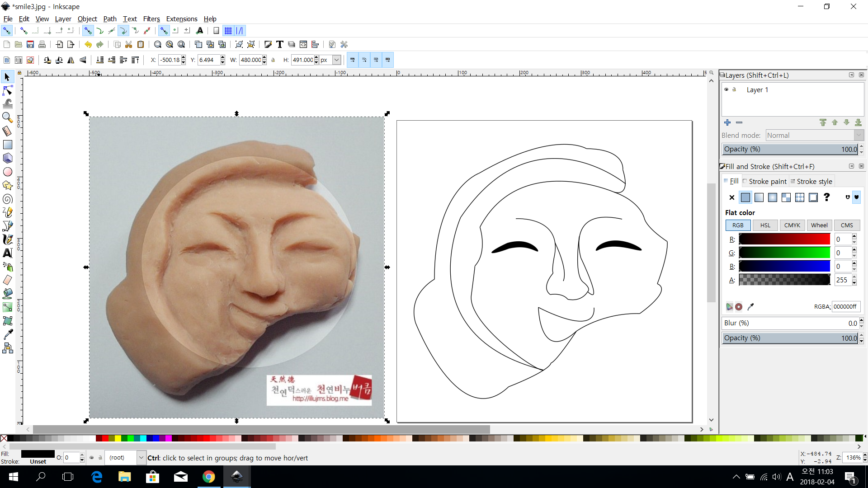868x488 pixels.
Task: Click the Red channel slider
Action: tap(784, 239)
